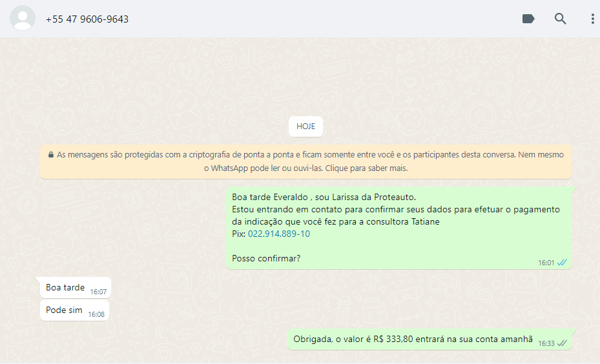Viewport: 600px width, 364px height.
Task: Click the label tag icon in header
Action: [528, 19]
